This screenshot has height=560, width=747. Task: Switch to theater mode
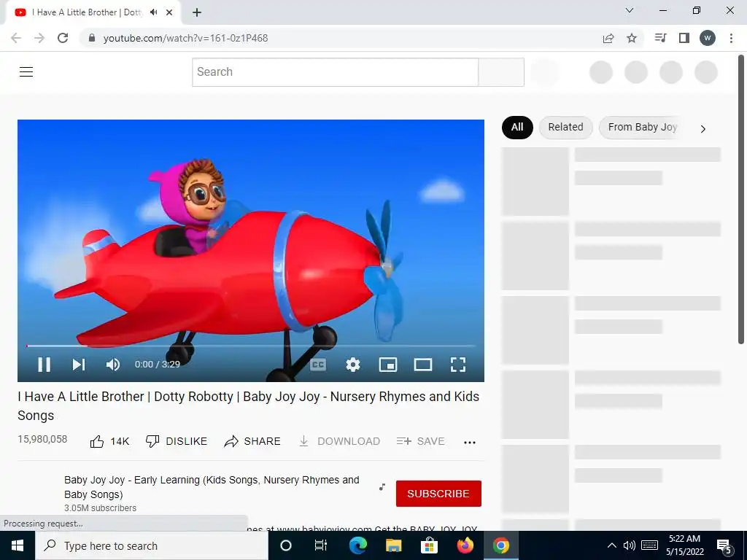point(423,365)
